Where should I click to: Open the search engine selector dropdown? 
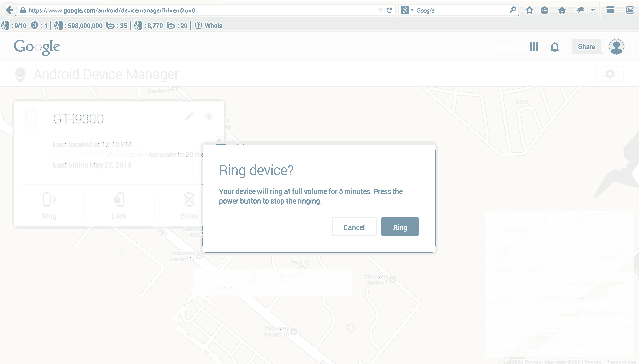[x=407, y=11]
